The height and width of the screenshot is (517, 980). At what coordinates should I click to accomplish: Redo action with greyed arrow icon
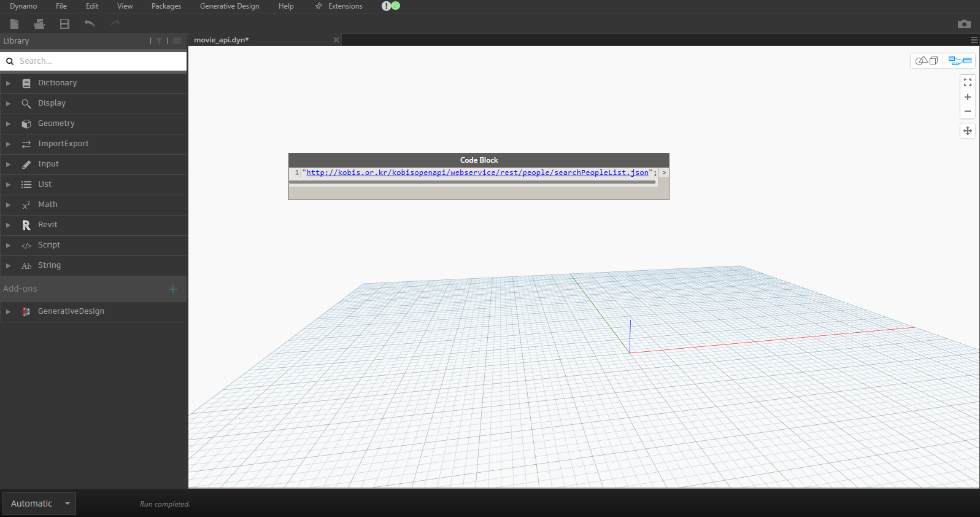tap(114, 24)
